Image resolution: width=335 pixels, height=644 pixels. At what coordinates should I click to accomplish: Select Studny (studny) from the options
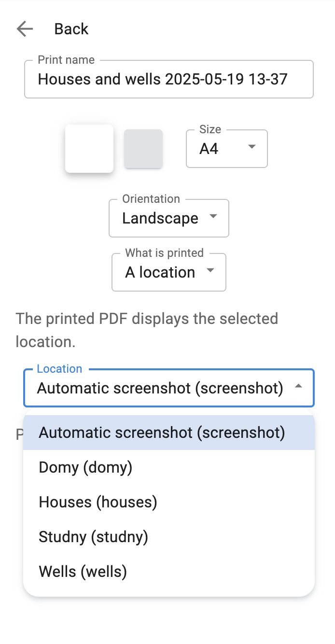[x=93, y=536]
